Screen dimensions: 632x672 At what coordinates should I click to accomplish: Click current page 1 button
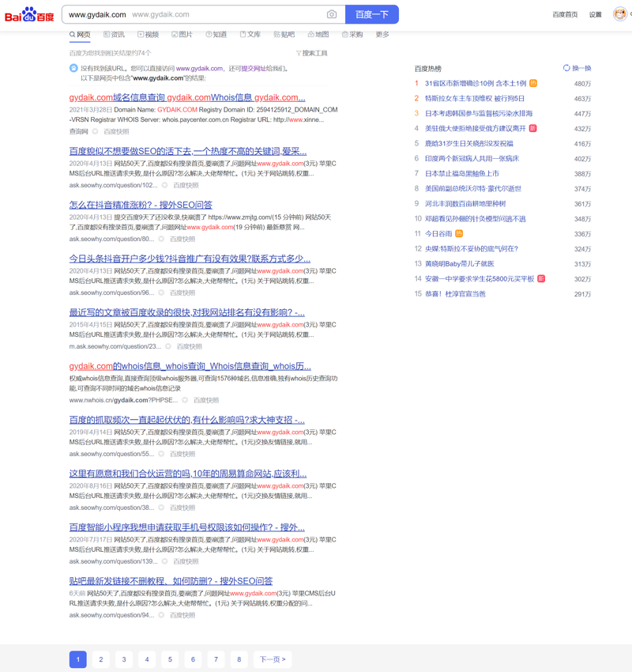tap(78, 659)
